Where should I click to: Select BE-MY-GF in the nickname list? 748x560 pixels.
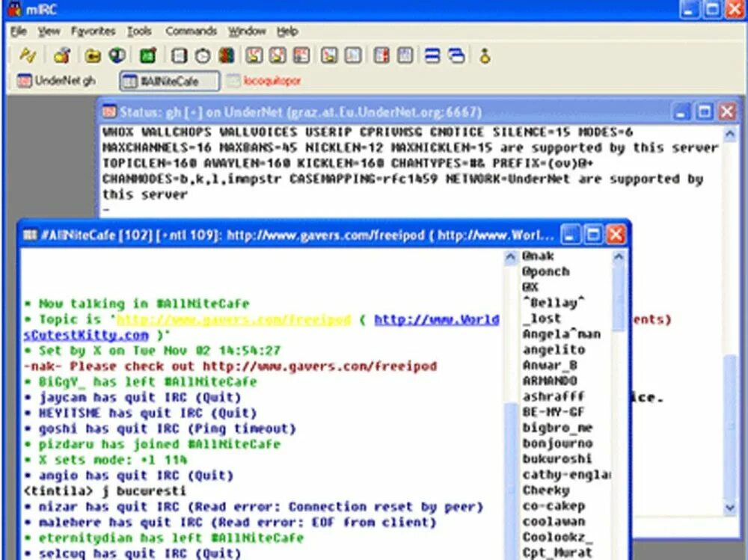[554, 412]
